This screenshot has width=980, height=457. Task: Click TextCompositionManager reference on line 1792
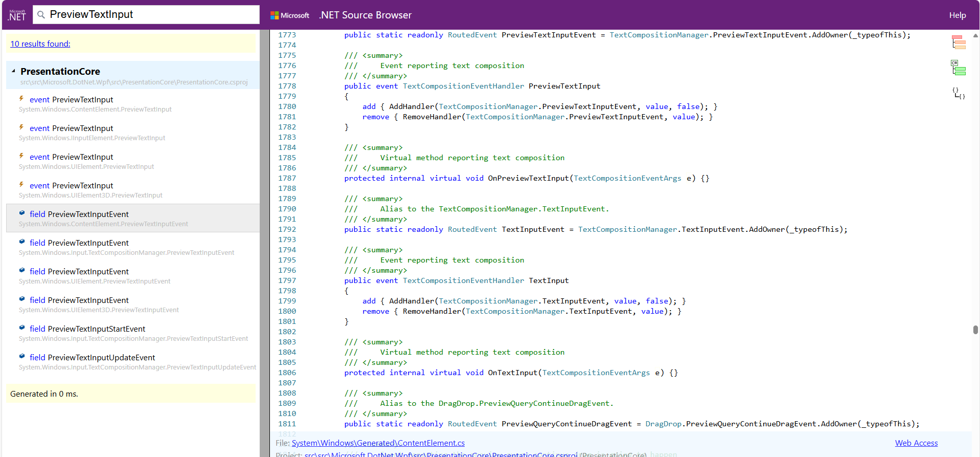[x=628, y=229]
